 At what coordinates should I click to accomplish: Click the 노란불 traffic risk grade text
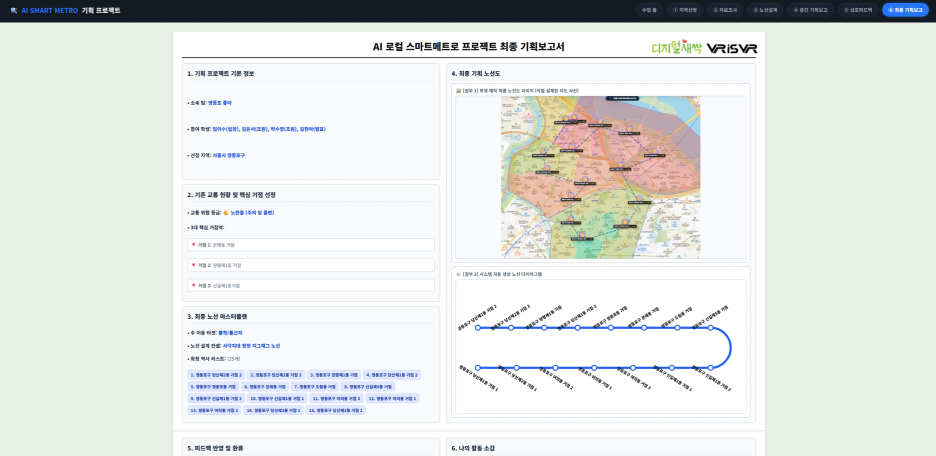tap(253, 212)
